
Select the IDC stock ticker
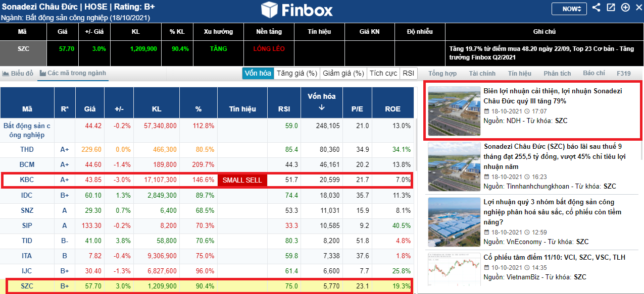(x=27, y=195)
